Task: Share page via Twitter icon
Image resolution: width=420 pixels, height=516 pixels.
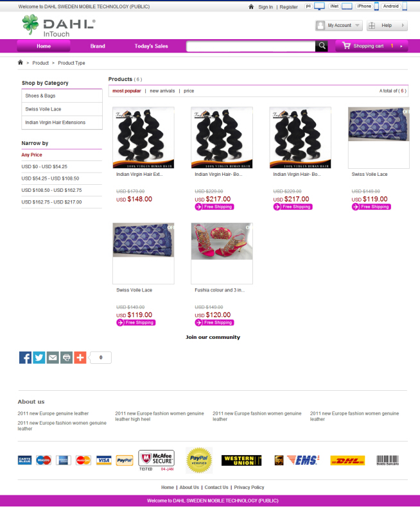Action: point(39,357)
